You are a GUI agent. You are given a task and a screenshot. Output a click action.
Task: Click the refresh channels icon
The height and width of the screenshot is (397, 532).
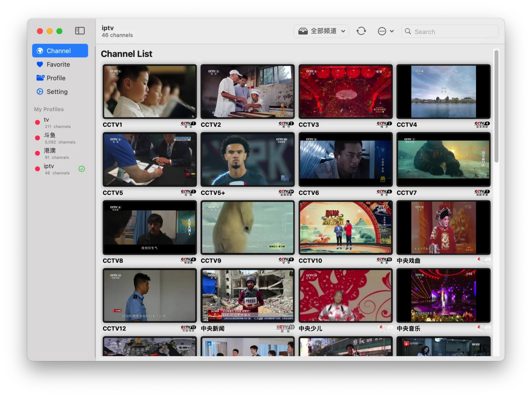coord(361,31)
